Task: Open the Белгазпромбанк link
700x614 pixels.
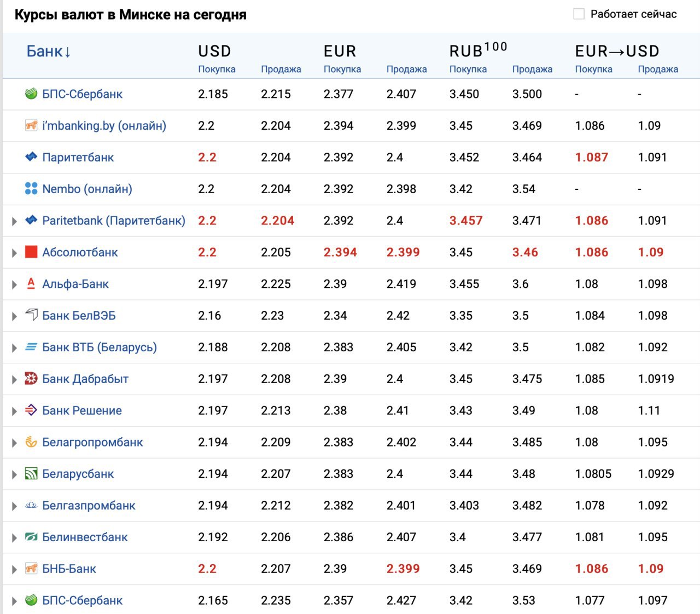Action: tap(89, 506)
